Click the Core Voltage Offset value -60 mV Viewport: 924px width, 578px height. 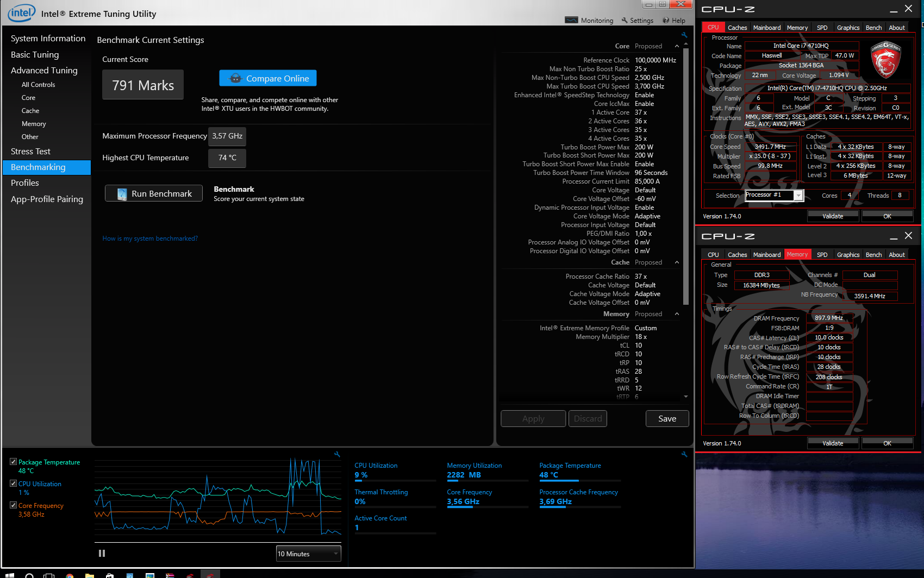(x=645, y=199)
